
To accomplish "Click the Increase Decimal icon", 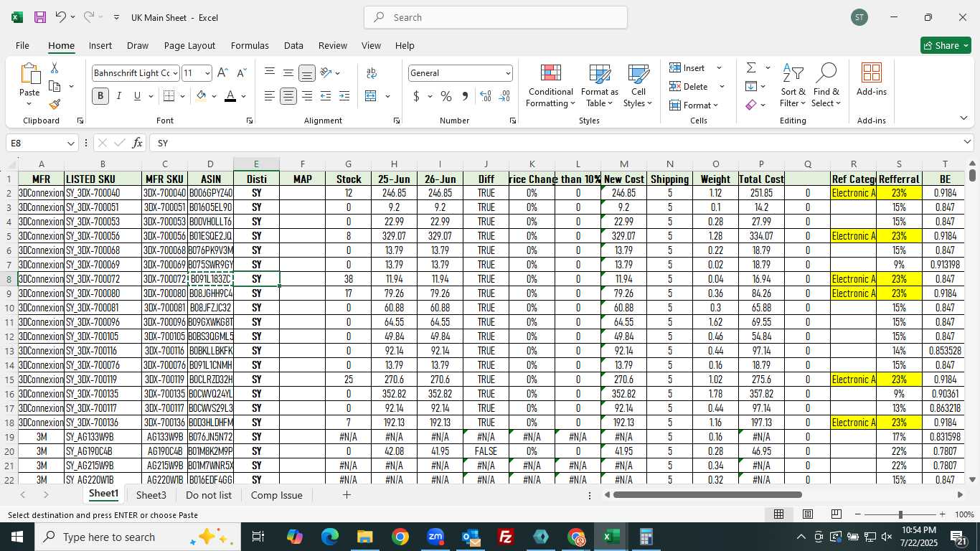I will (486, 96).
